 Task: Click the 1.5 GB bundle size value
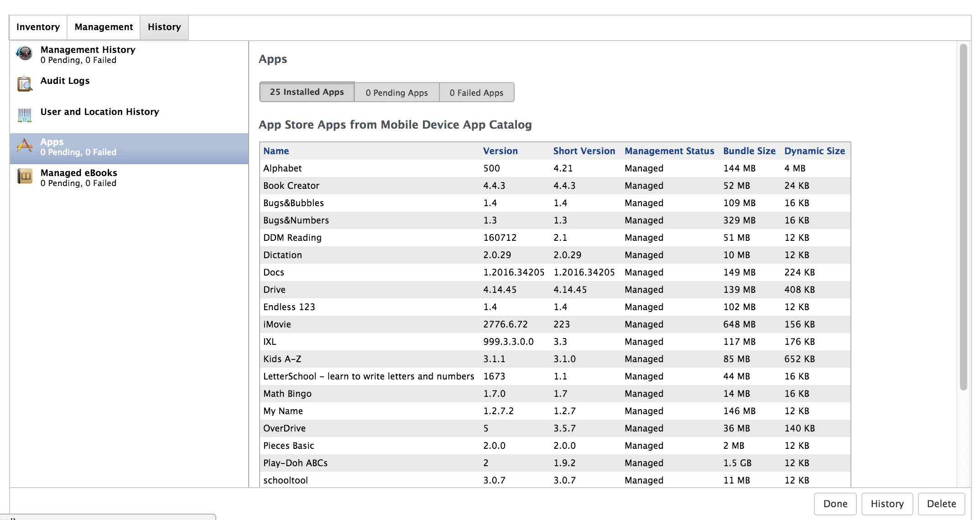coord(737,463)
